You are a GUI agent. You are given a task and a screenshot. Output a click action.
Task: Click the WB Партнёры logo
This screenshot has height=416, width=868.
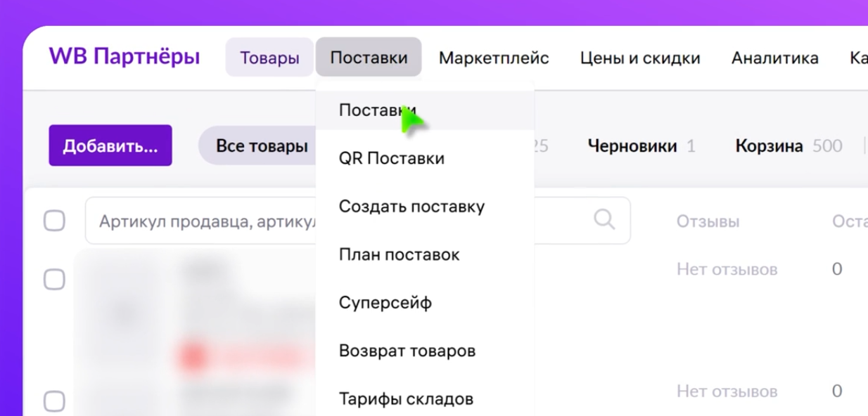click(125, 57)
